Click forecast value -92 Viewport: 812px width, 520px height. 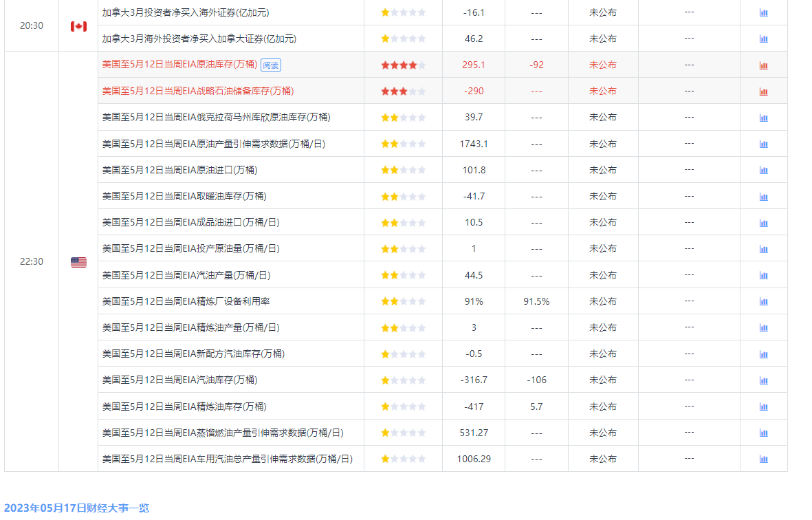(536, 65)
